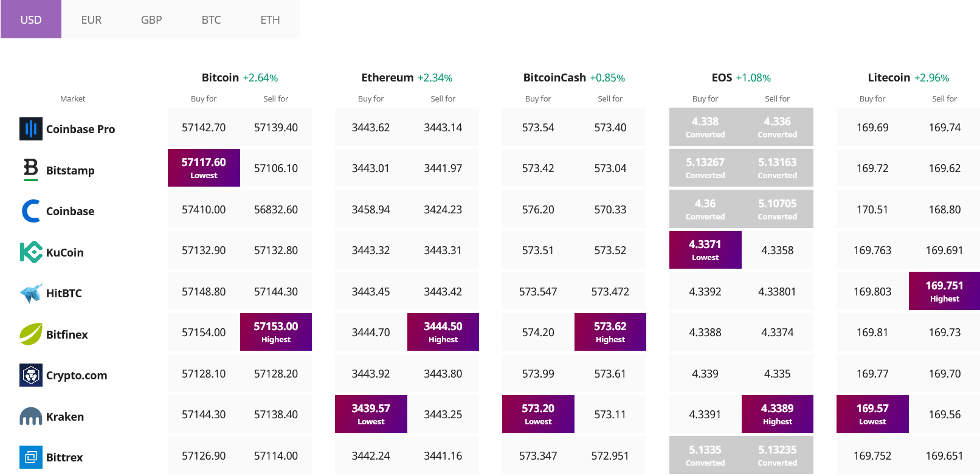Click Kraken's highest EOS sell price 4.3389
The width and height of the screenshot is (980, 476).
[778, 414]
